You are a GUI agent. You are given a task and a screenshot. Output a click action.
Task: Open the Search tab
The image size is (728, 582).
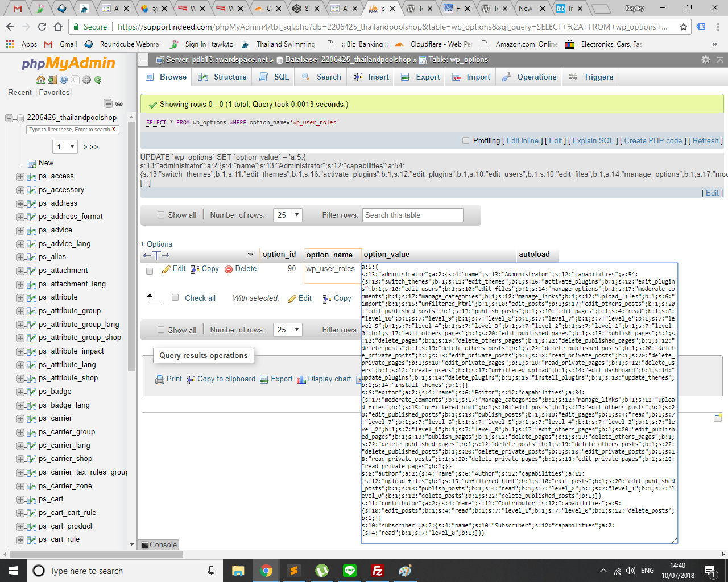[x=321, y=77]
